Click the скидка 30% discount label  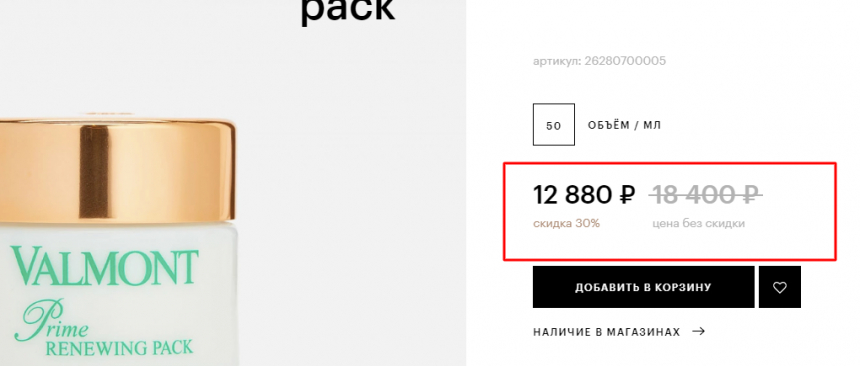(566, 223)
